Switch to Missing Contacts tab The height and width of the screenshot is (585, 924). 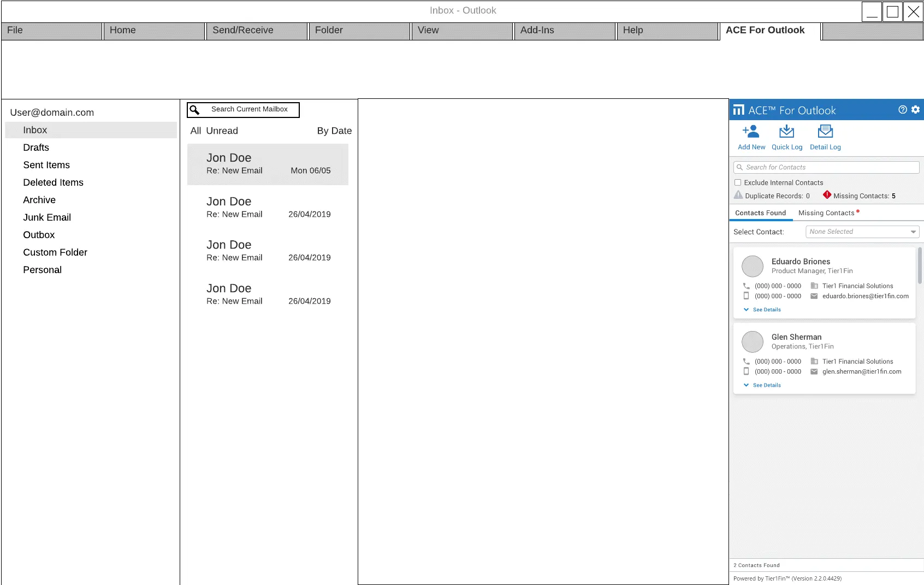(828, 213)
